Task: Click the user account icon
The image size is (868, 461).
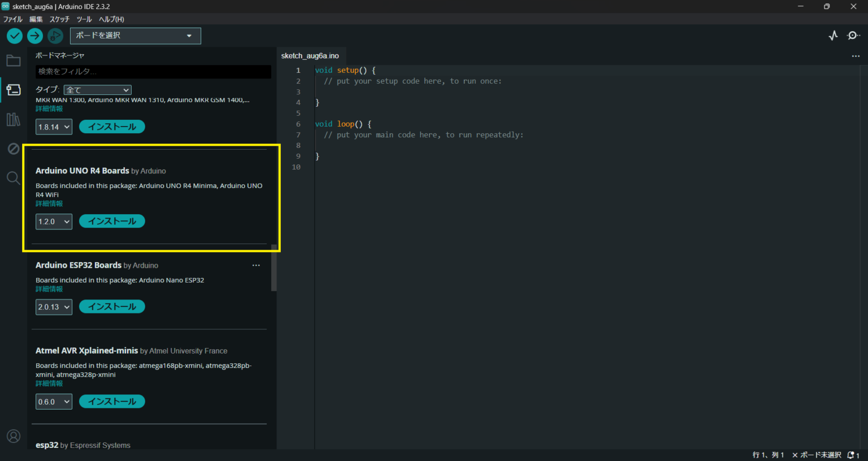Action: (x=14, y=436)
